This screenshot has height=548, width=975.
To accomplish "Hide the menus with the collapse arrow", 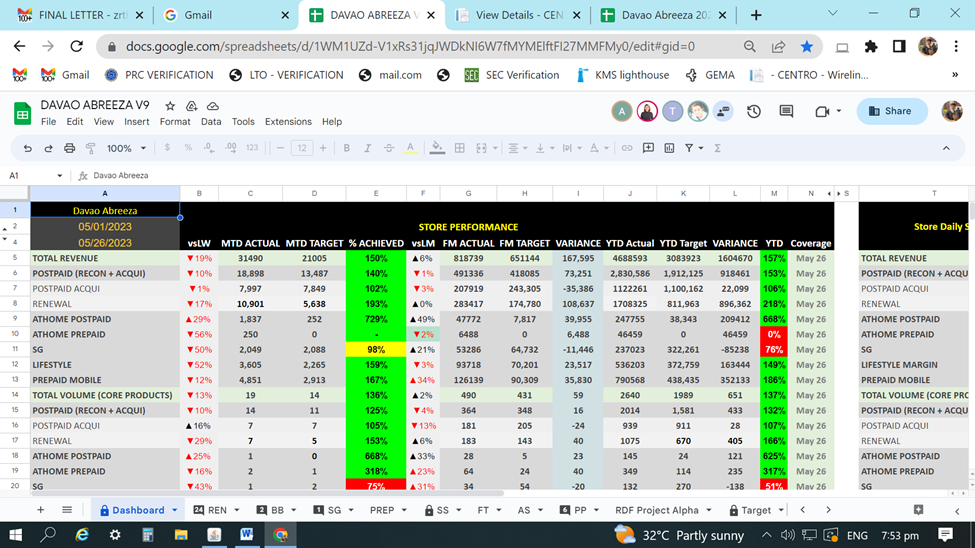I will click(x=946, y=148).
